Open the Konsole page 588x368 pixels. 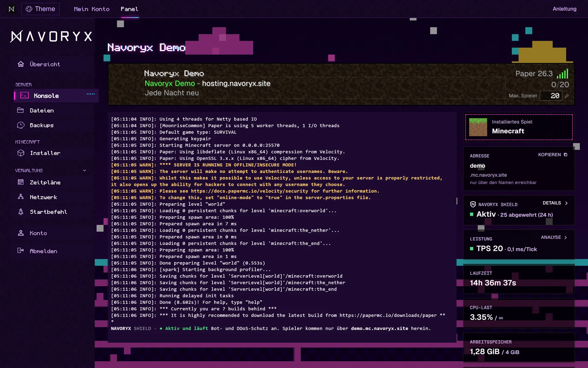point(56,96)
